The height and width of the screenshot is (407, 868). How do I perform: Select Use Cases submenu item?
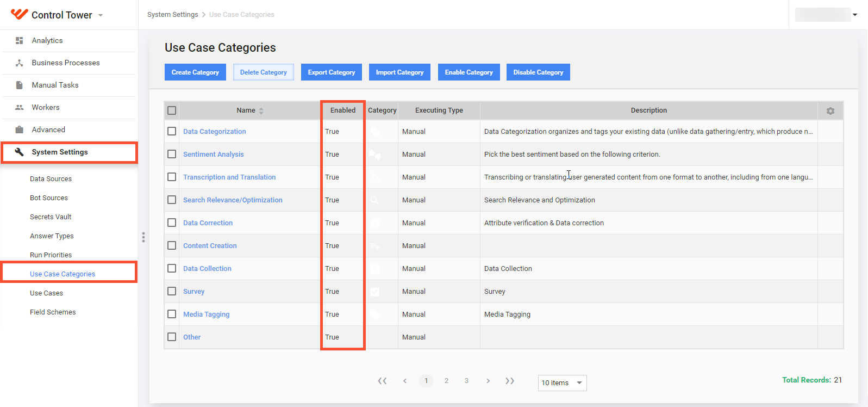(46, 293)
